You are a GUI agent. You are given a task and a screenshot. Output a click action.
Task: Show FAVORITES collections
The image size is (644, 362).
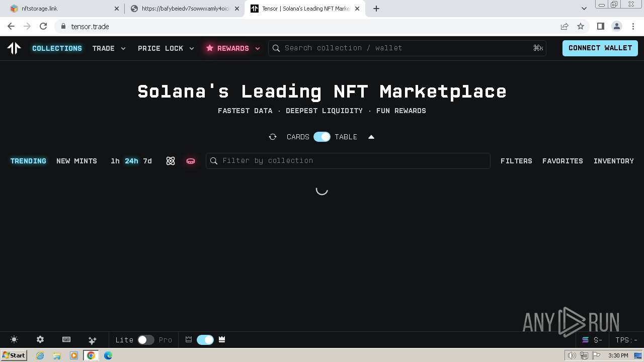click(x=562, y=161)
